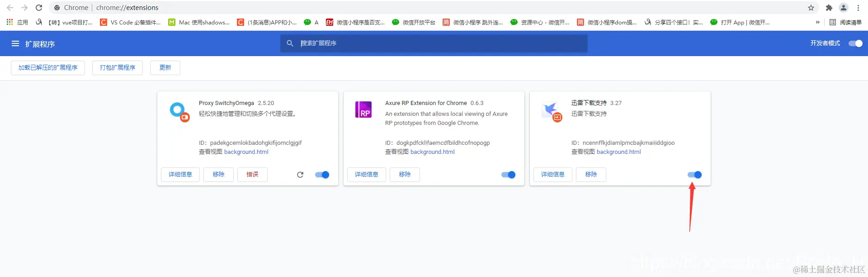Open the extensions puzzle-piece menu

(829, 8)
